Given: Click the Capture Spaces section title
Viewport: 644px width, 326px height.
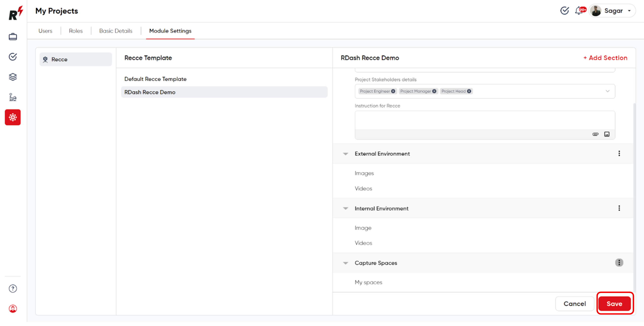Looking at the screenshot, I should tap(376, 263).
